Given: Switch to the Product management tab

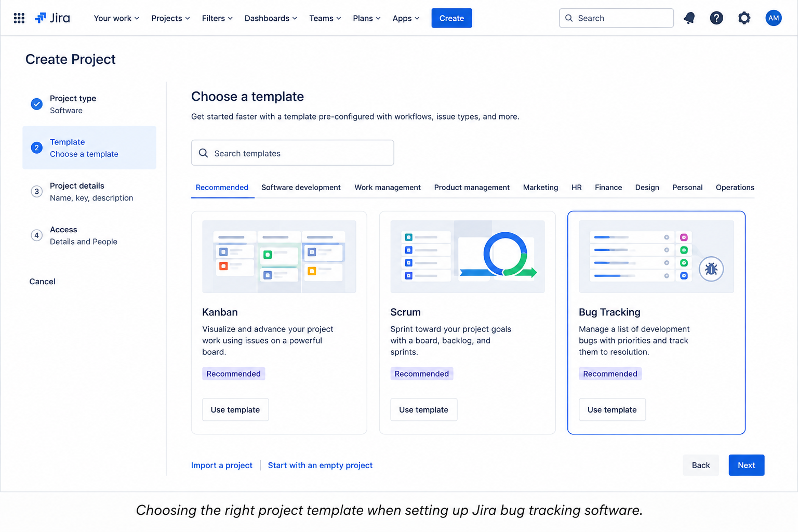Looking at the screenshot, I should tap(472, 188).
